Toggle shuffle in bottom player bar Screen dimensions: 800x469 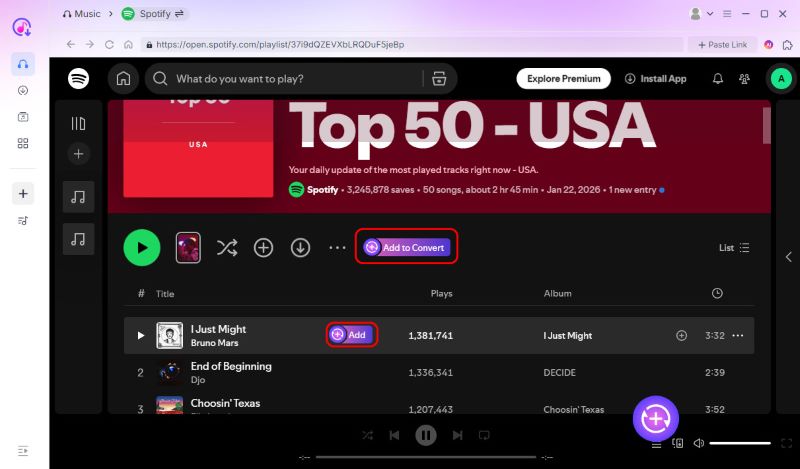[367, 435]
